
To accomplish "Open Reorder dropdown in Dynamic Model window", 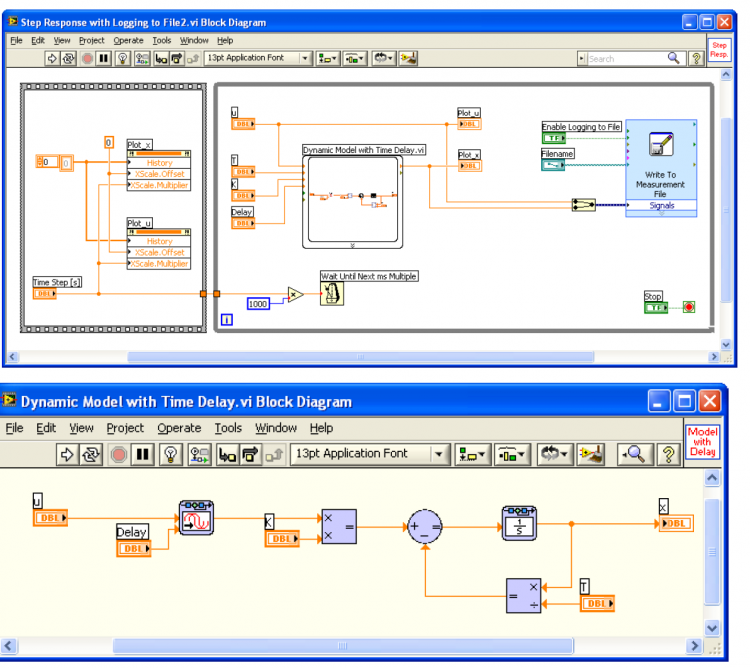I will (x=554, y=454).
